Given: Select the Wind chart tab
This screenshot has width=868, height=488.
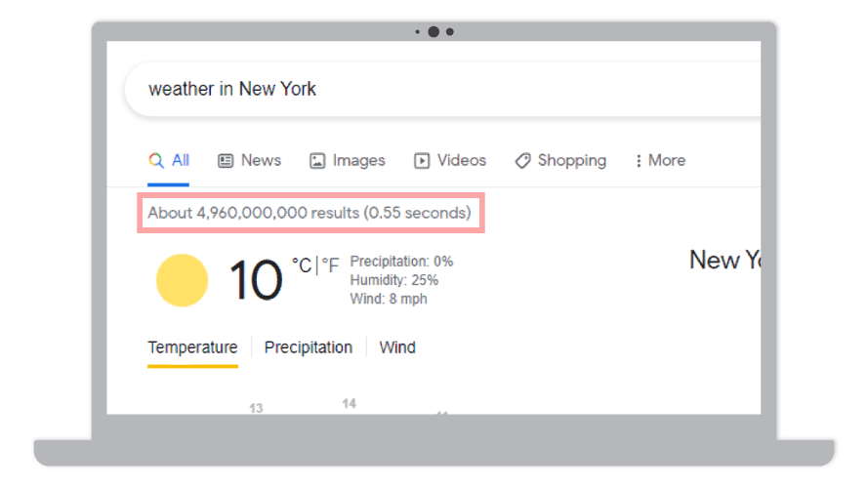Looking at the screenshot, I should point(397,347).
